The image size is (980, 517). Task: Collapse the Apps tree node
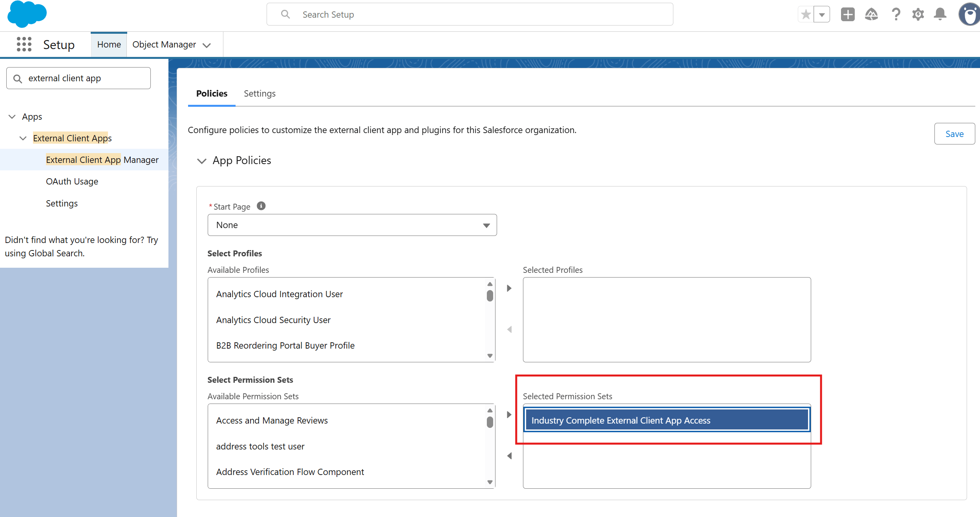point(12,117)
